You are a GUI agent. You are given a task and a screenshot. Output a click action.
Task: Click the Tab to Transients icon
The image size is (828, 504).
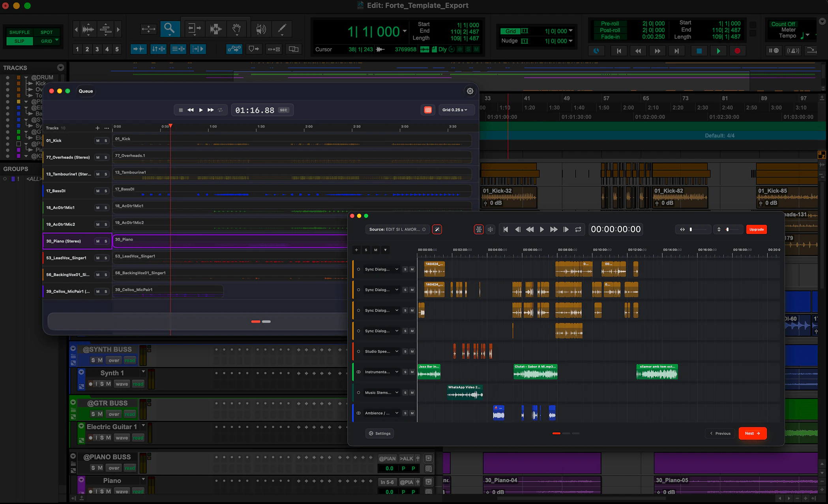pyautogui.click(x=138, y=49)
